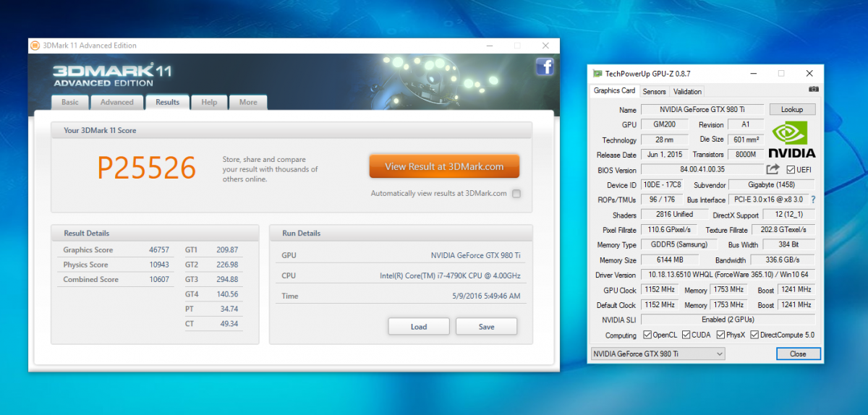Click the Subvendor field Gigabyte (1458)
Image resolution: width=868 pixels, height=415 pixels.
[771, 185]
